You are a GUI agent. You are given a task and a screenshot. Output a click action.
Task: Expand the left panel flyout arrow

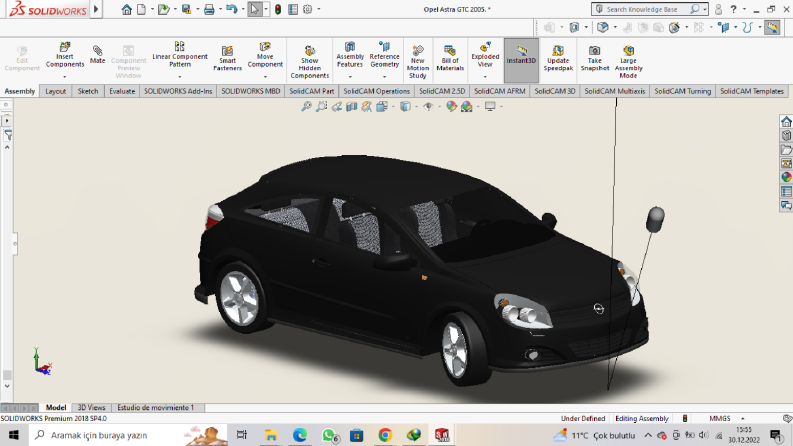(x=7, y=121)
